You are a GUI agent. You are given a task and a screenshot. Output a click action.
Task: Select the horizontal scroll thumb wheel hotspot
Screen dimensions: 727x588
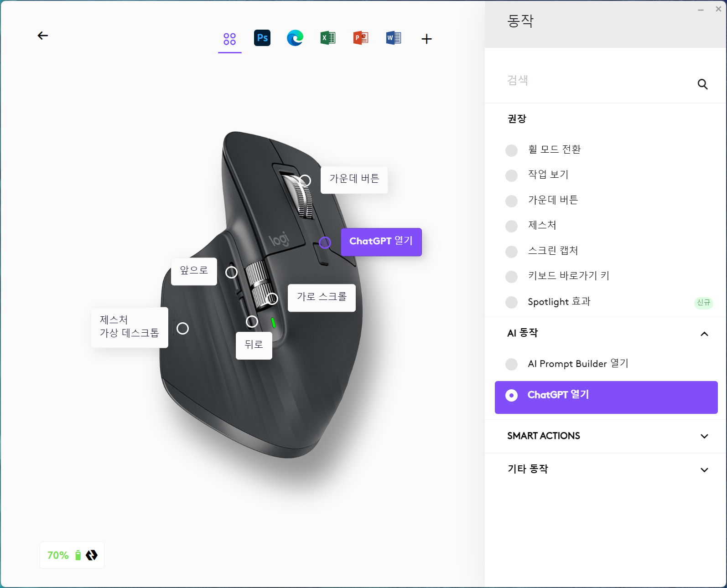tap(272, 299)
